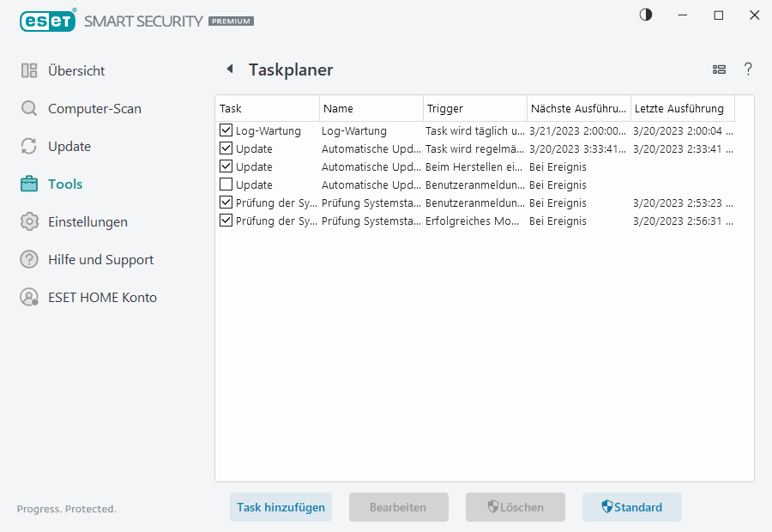Toggle the dark mode contrast icon
The image size is (772, 532).
click(x=645, y=15)
